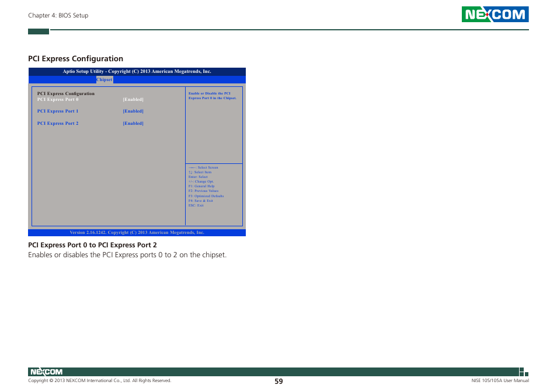This screenshot has width=557, height=392.
Task: Click the 'Select Item' key hint
Action: point(200,172)
